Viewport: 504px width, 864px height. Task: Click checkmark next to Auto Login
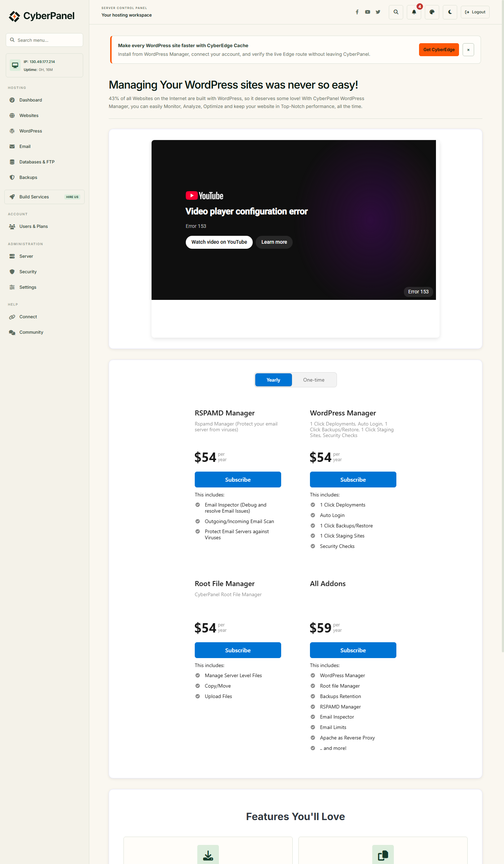point(313,515)
